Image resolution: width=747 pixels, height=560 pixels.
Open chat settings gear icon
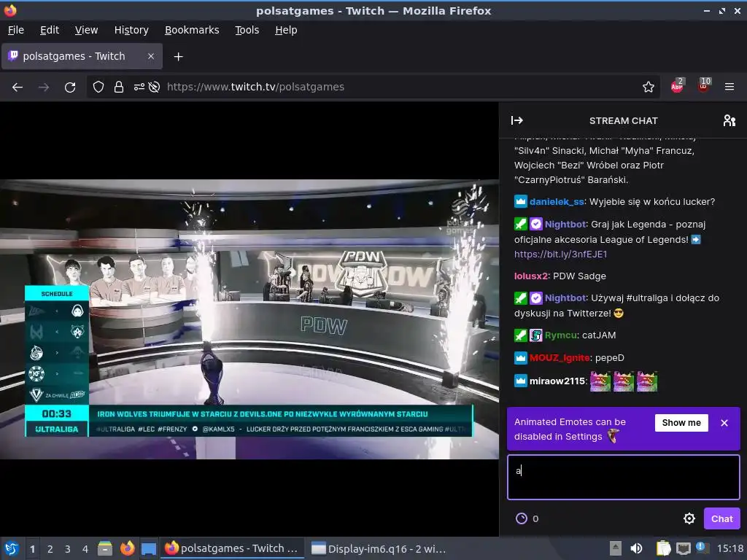pos(689,518)
